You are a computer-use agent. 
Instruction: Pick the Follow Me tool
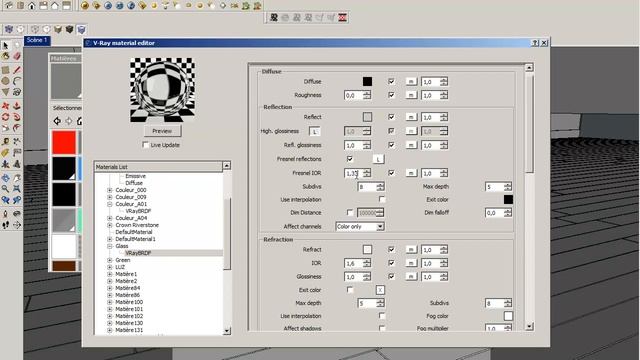tap(17, 117)
